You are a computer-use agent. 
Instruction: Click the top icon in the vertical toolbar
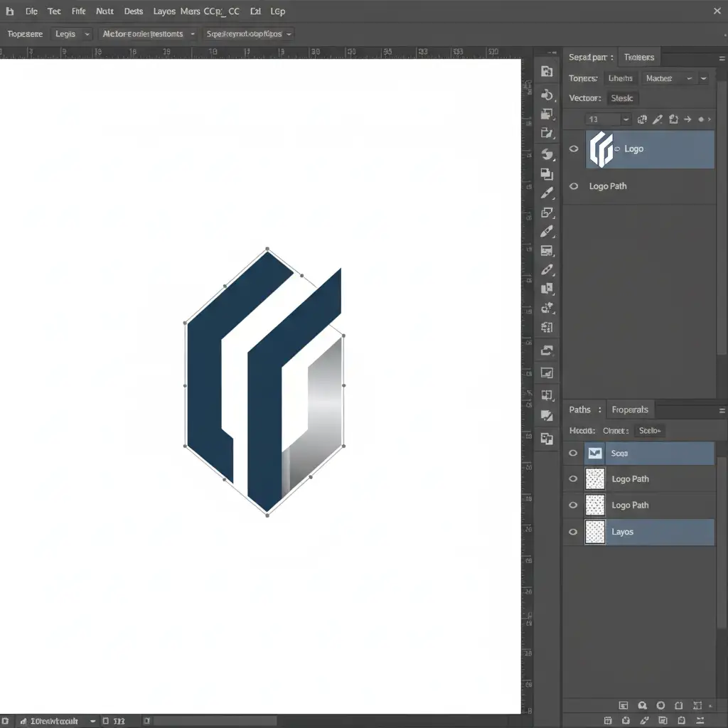(x=546, y=71)
